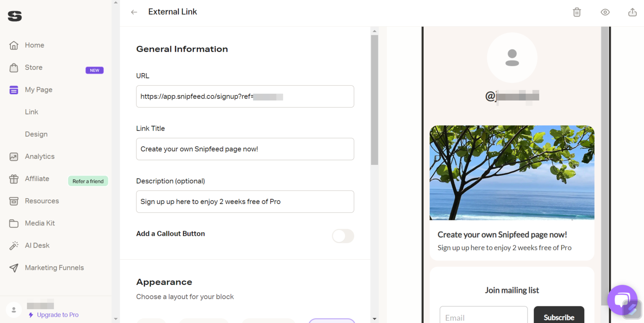The height and width of the screenshot is (323, 644).
Task: Click the Analytics chart icon
Action: coord(14,157)
